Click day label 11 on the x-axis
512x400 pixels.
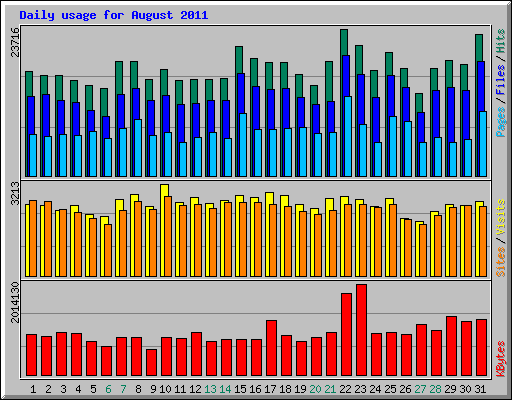tap(180, 389)
